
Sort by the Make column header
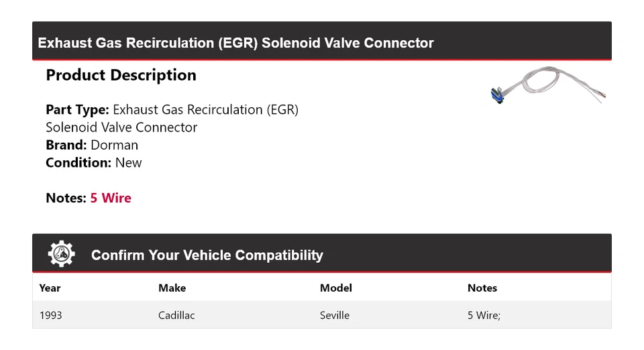click(172, 288)
